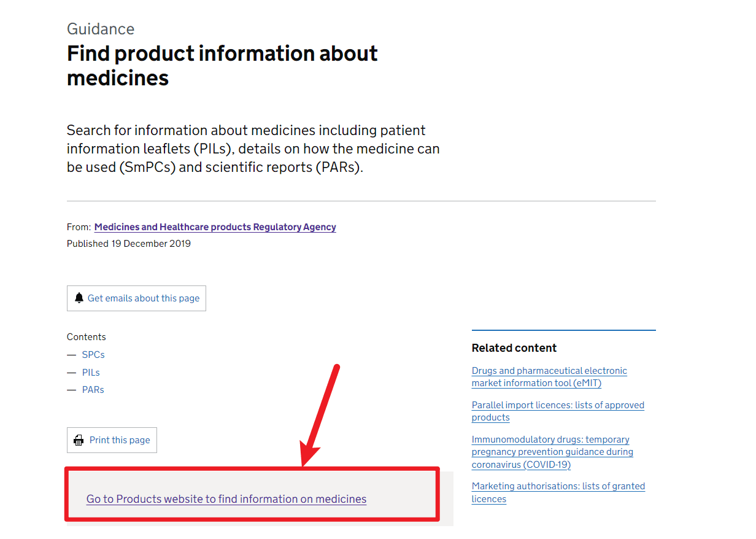Screen dimensions: 756x539
Task: Select the Guidance heading text
Action: click(100, 28)
